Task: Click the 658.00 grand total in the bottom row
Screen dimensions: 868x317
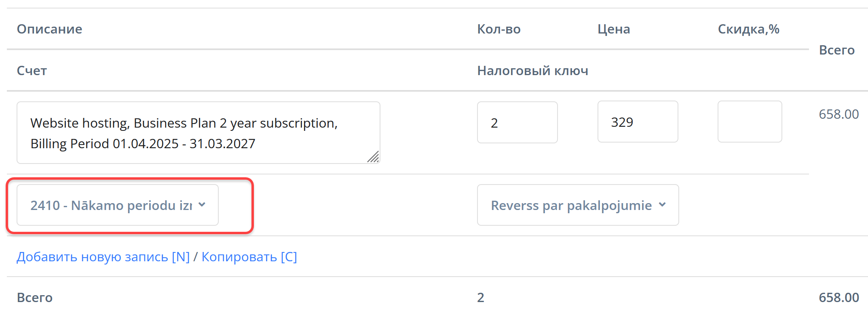Action: click(838, 298)
